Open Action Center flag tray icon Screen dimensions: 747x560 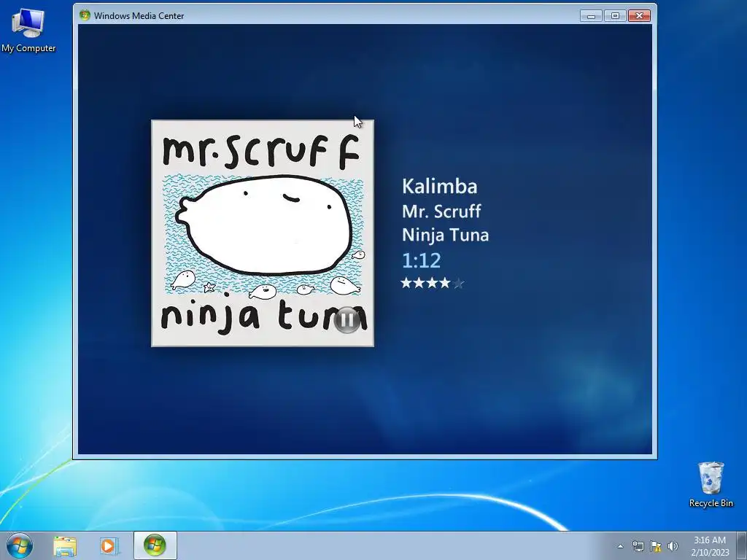pyautogui.click(x=656, y=546)
